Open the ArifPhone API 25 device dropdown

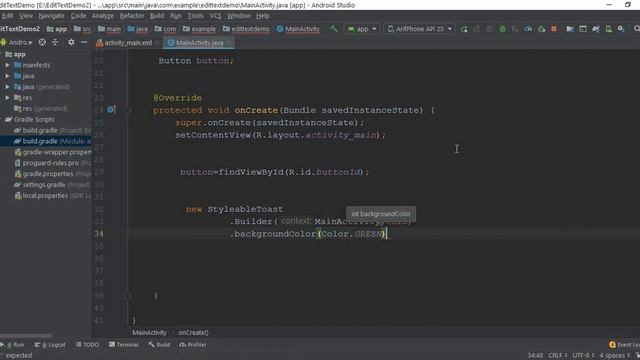tap(420, 29)
